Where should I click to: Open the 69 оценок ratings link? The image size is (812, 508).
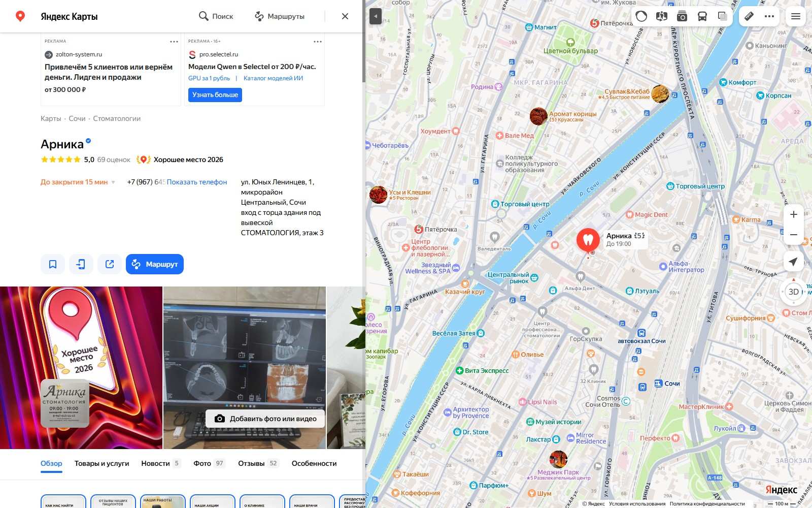[114, 160]
